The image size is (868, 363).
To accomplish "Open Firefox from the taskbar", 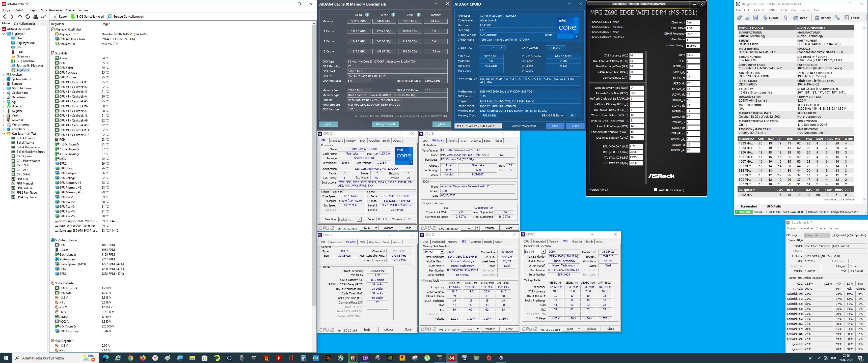I will tap(143, 358).
